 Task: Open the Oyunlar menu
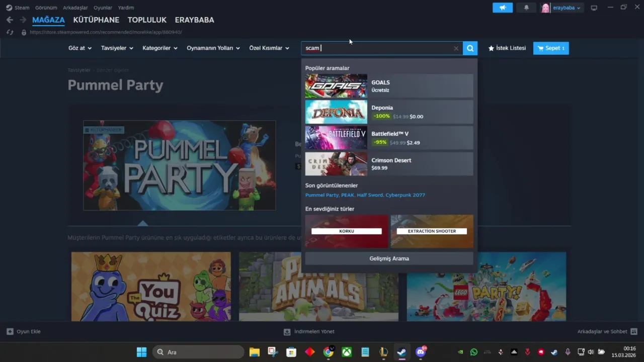point(103,8)
